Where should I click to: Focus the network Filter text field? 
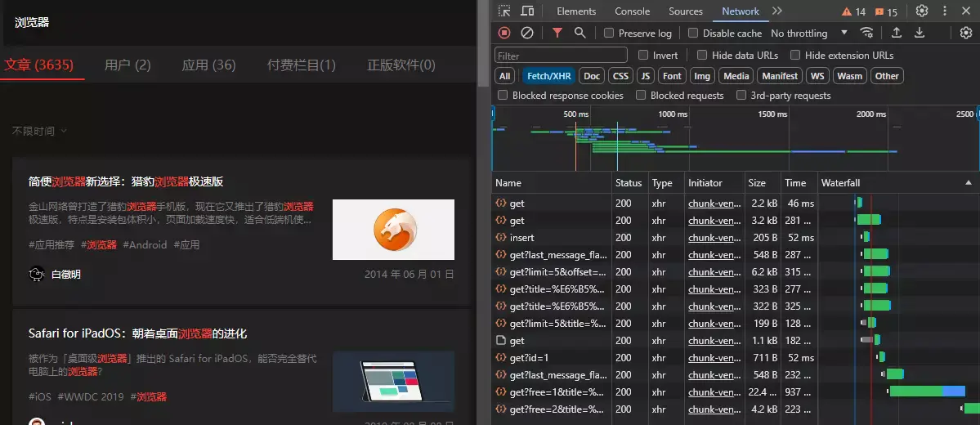tap(561, 56)
